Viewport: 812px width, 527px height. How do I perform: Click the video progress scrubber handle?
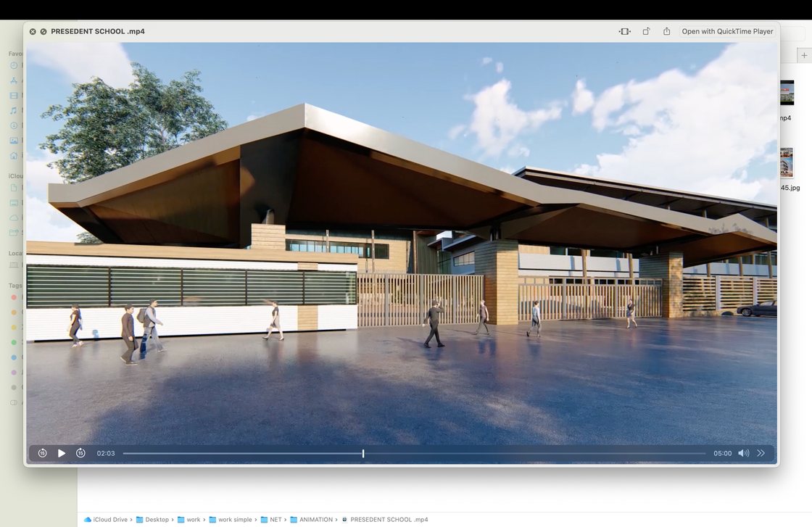click(363, 454)
